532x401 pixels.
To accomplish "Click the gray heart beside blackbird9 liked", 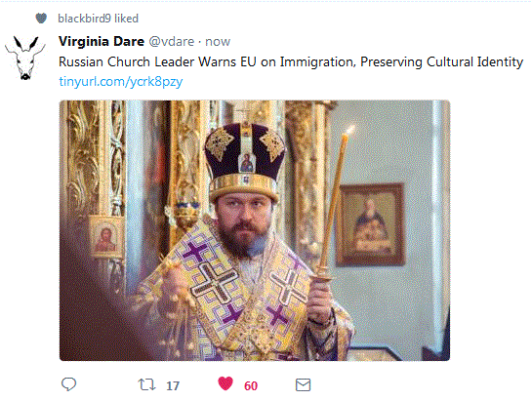I will pos(41,18).
